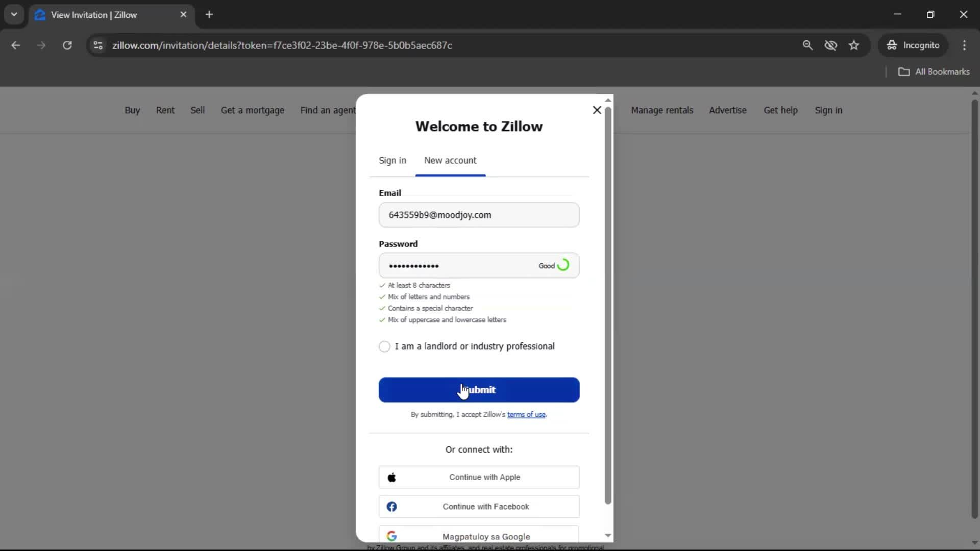Viewport: 980px width, 551px height.
Task: Open Chrome's three-dot menu icon
Action: pyautogui.click(x=965, y=45)
